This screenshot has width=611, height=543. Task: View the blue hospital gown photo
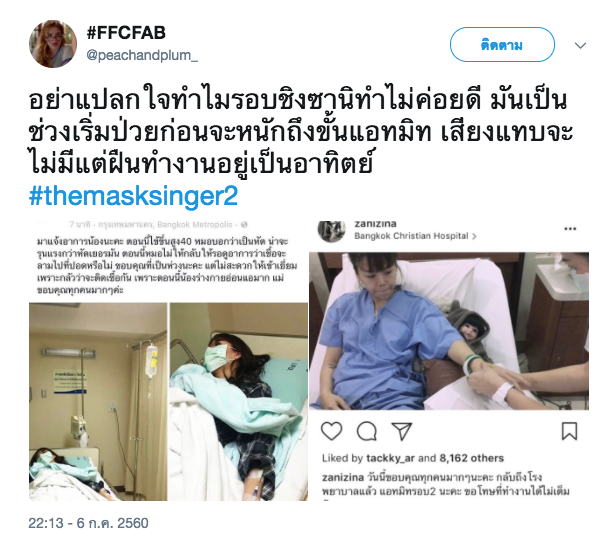click(x=449, y=331)
